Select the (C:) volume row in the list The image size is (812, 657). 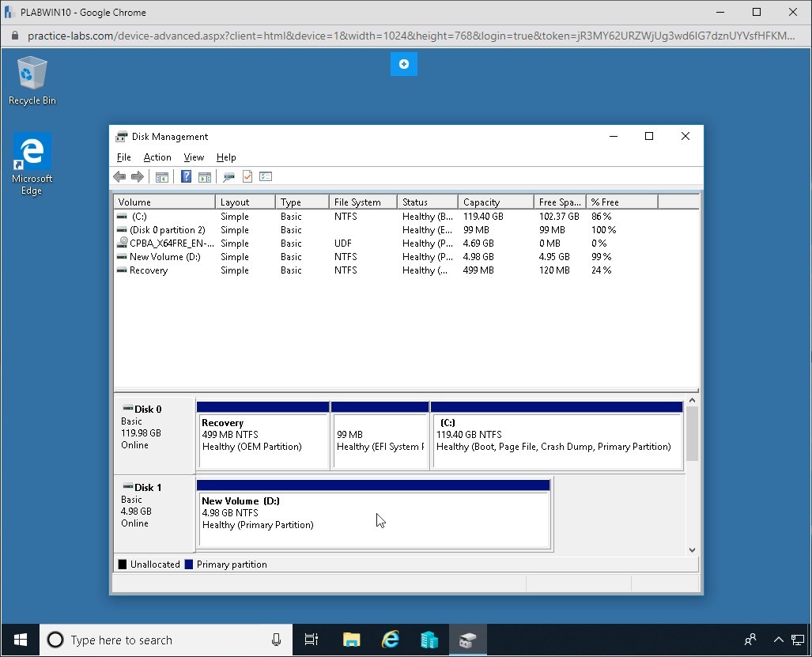tap(406, 217)
